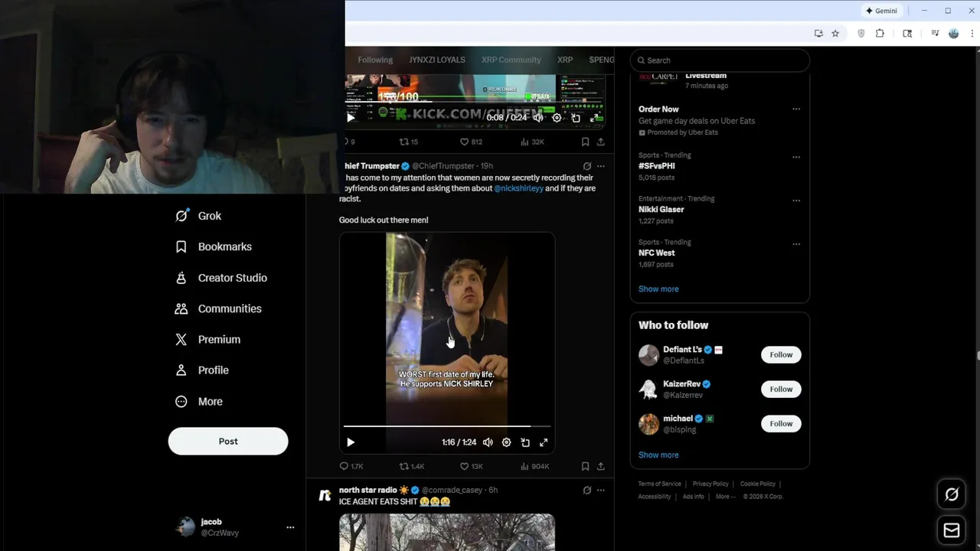The height and width of the screenshot is (551, 980).
Task: Select the XRP timeline tab
Action: point(565,60)
